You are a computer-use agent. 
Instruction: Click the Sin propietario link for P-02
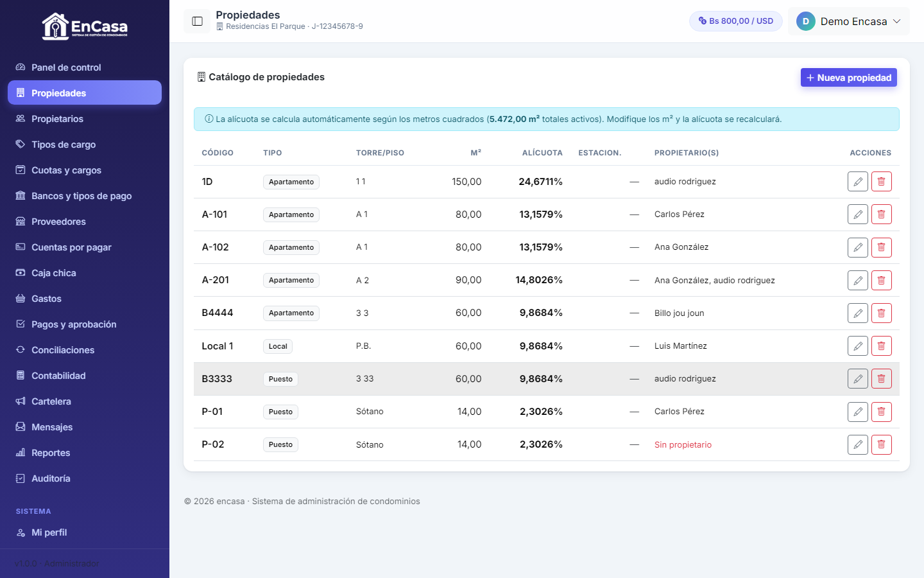coord(683,444)
